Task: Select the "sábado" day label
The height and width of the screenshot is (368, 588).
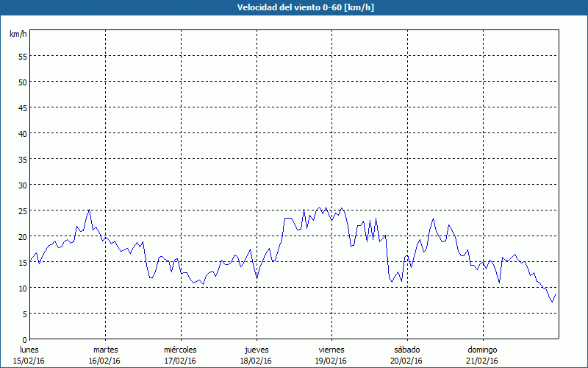Action: (406, 349)
